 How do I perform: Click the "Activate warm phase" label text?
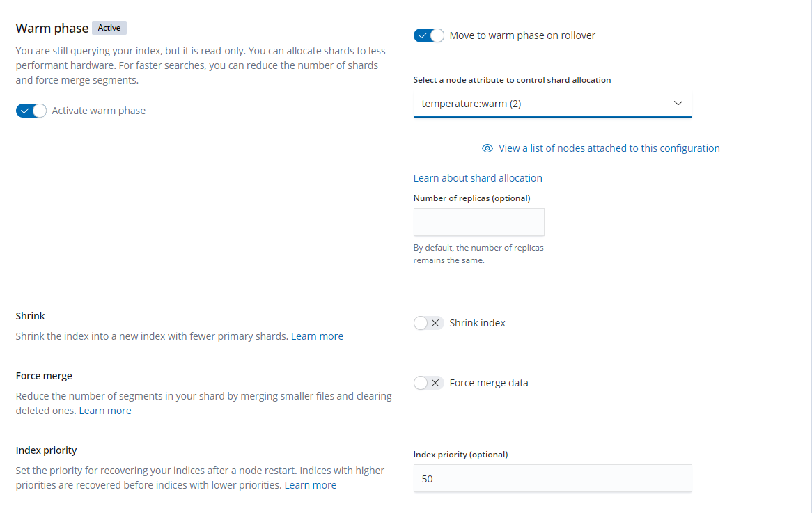click(x=98, y=111)
